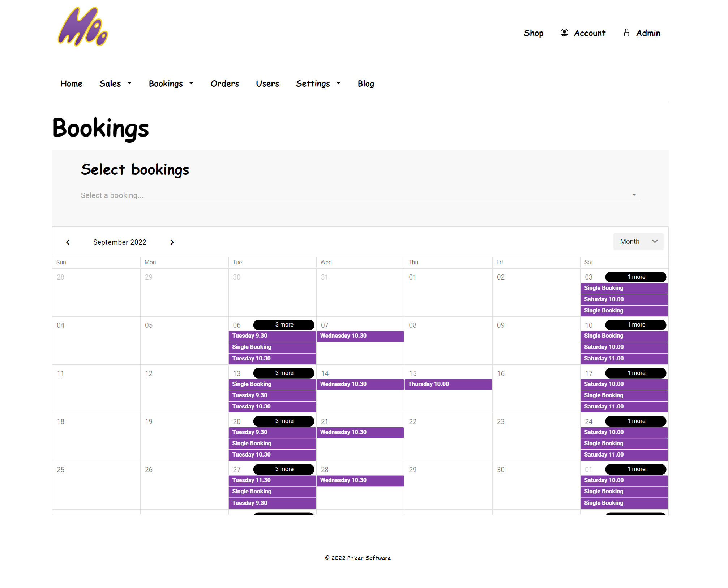Expand the Sales menu
The width and height of the screenshot is (728, 588).
click(116, 83)
